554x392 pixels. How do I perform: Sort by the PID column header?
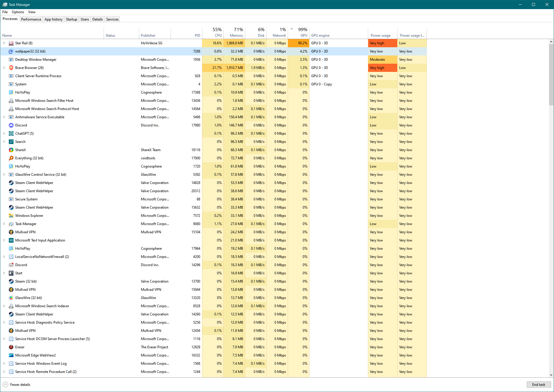(x=186, y=33)
